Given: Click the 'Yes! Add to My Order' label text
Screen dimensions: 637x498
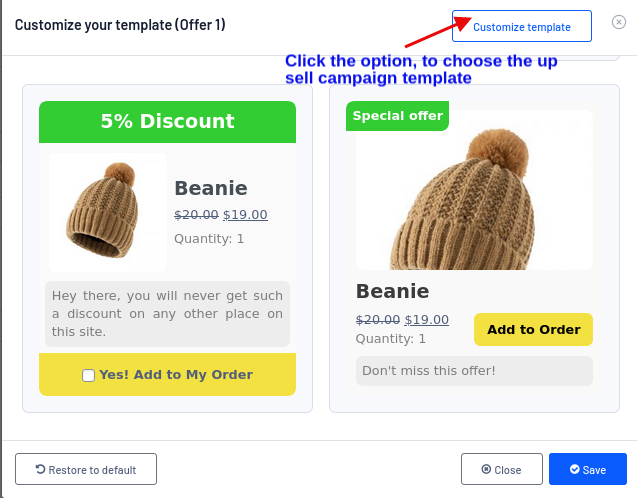Looking at the screenshot, I should pyautogui.click(x=176, y=375).
